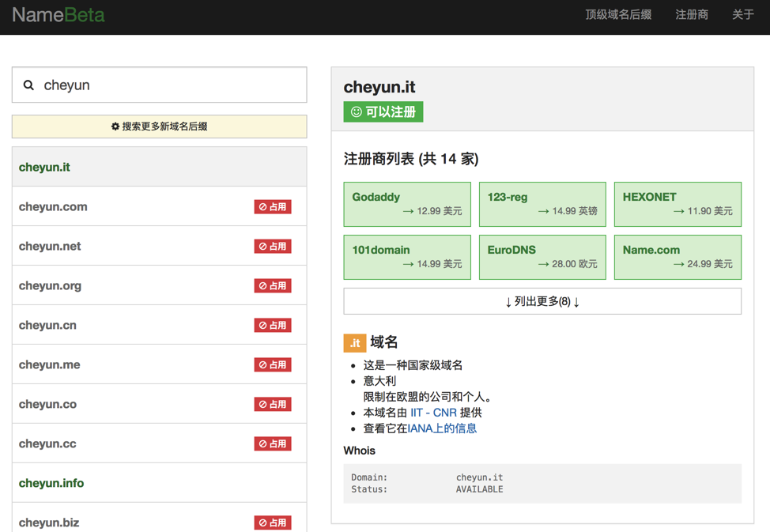Open 顶级域名后缀 nav item
This screenshot has height=532, width=770.
click(618, 15)
